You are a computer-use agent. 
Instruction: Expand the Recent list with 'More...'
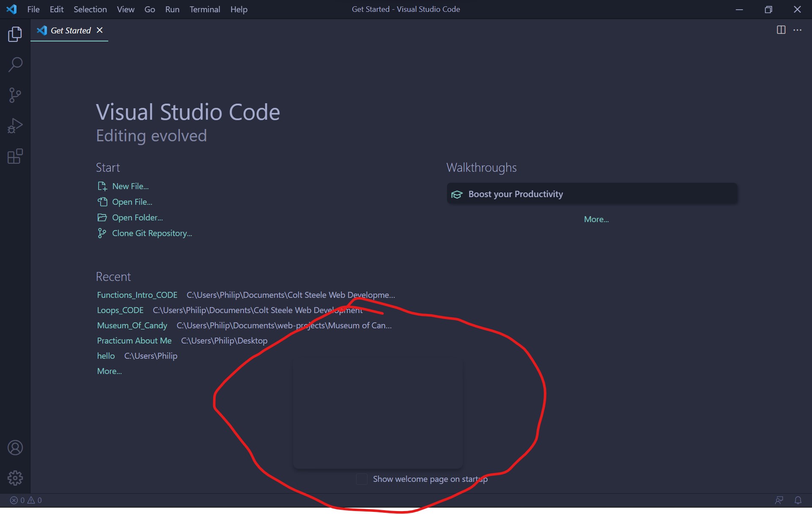point(109,371)
